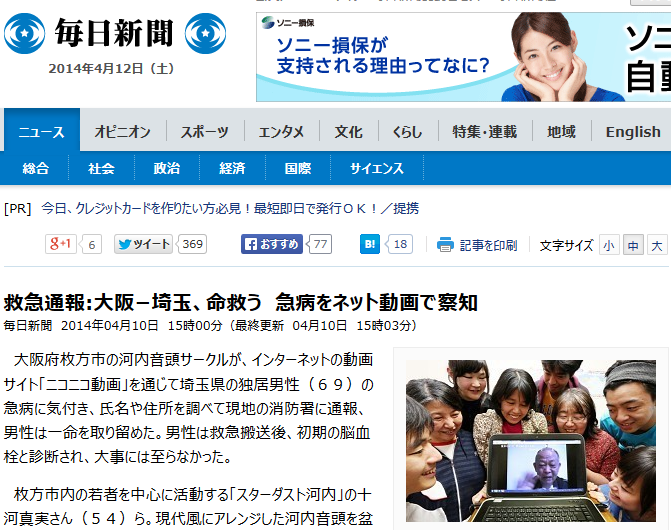Open the オピニオン tab
Image resolution: width=671 pixels, height=530 pixels.
point(123,131)
